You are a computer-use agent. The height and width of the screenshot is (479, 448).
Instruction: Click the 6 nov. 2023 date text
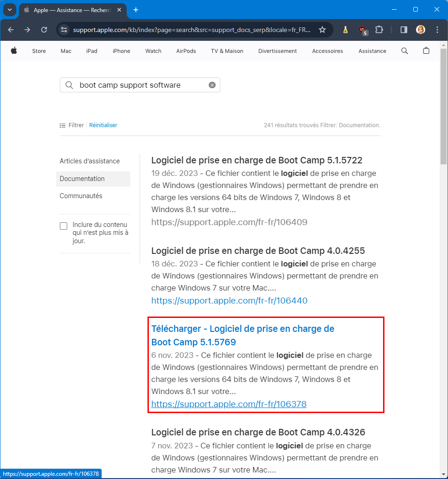coord(173,355)
